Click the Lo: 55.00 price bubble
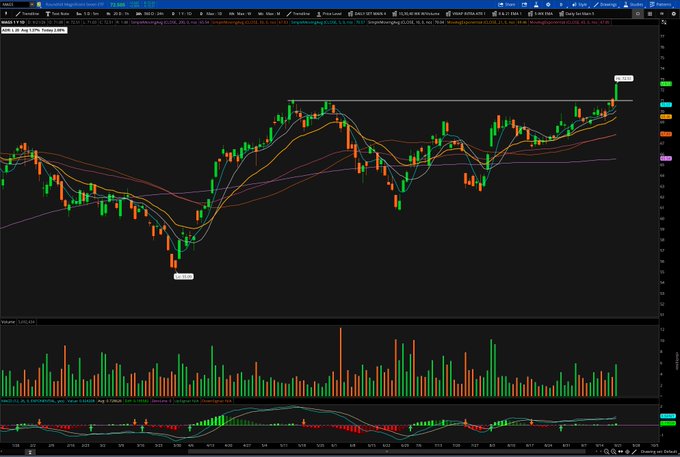Screen dimensions: 680x457 pyautogui.click(x=183, y=276)
